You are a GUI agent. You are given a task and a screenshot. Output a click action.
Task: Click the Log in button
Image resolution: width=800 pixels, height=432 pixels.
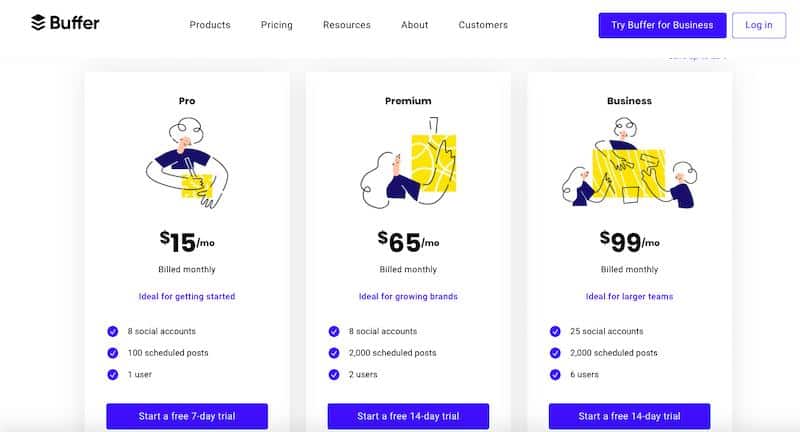point(759,25)
